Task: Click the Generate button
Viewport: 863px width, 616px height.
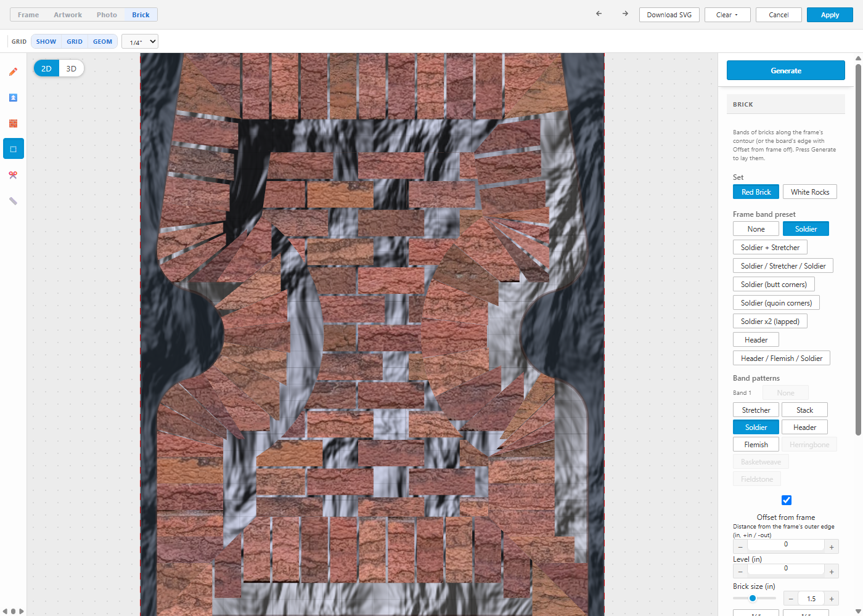Action: tap(786, 70)
